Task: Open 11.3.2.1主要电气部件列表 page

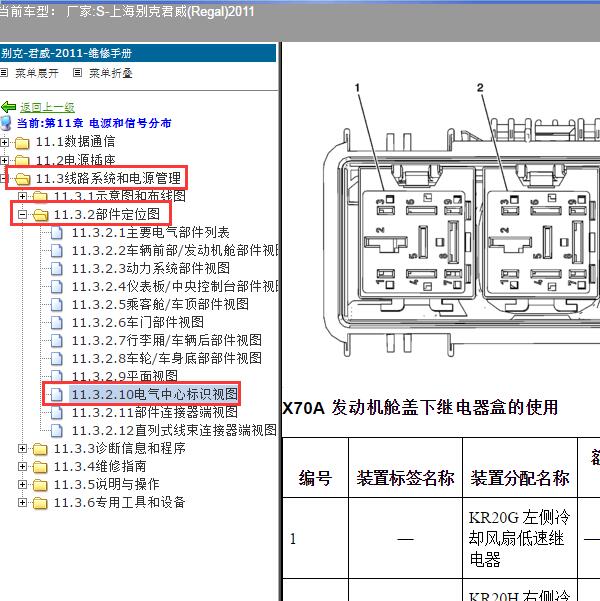Action: click(x=151, y=232)
